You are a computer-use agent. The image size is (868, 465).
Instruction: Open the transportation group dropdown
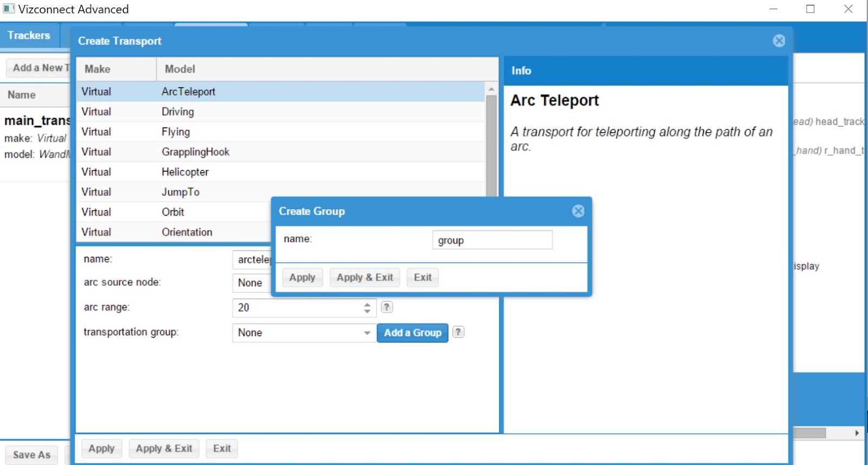point(367,333)
